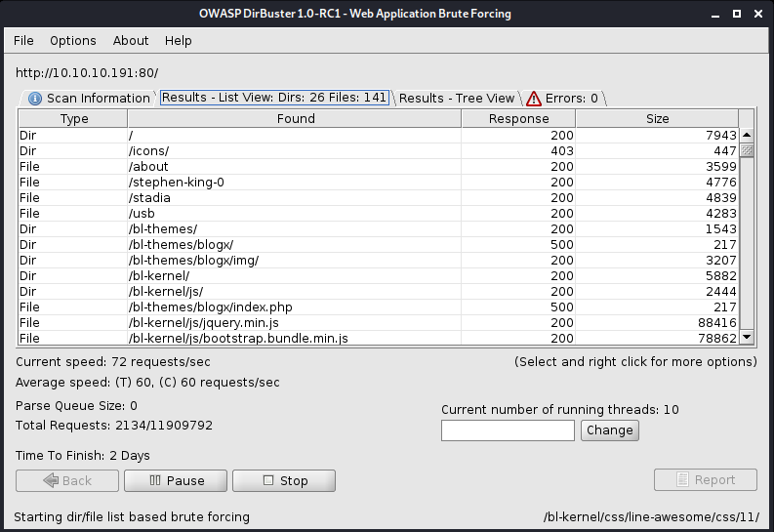Select the /stadia file row
The image size is (774, 532).
(x=379, y=198)
